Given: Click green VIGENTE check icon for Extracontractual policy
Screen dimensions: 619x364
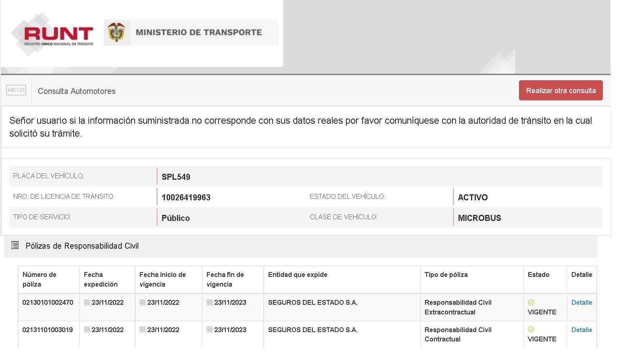Looking at the screenshot, I should click(531, 302).
